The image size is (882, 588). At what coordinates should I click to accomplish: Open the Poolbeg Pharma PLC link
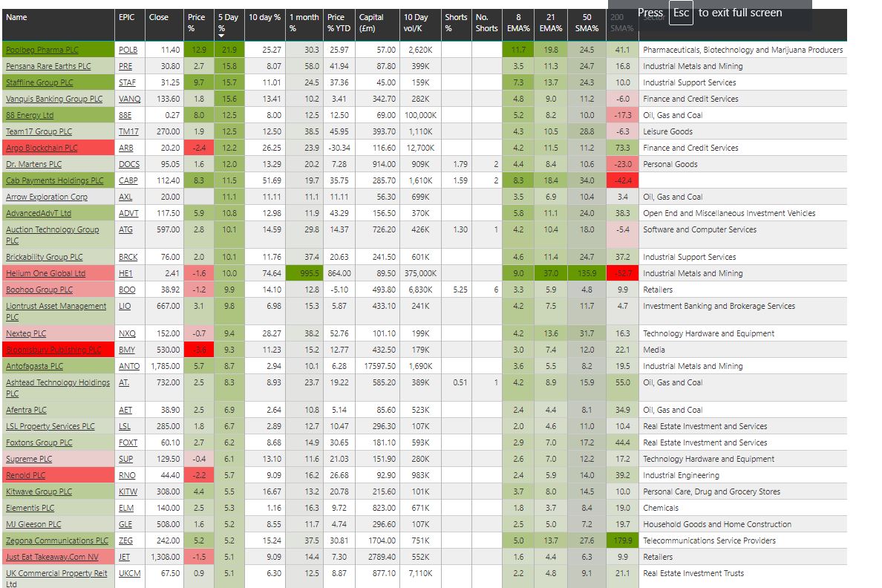[41, 50]
